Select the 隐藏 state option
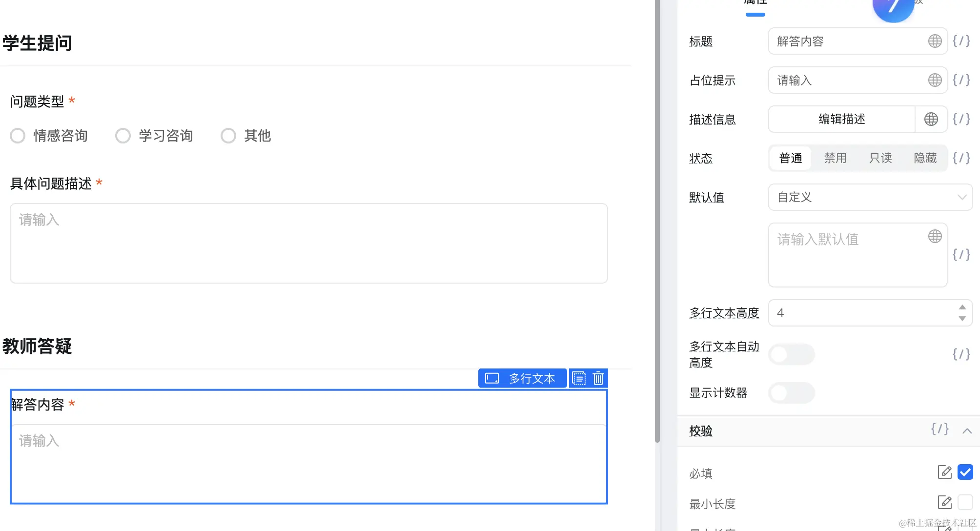 click(925, 158)
